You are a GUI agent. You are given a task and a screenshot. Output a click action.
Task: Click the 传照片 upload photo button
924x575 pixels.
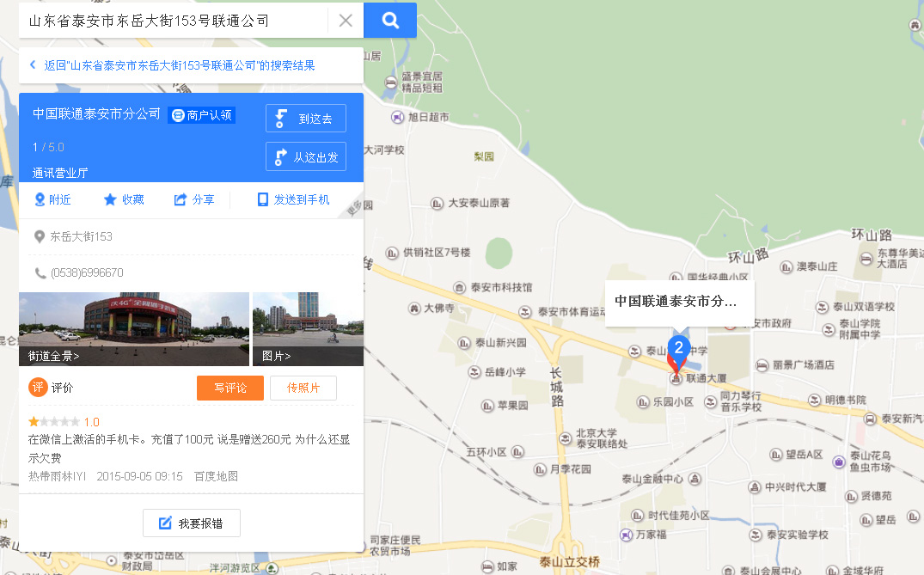point(303,388)
